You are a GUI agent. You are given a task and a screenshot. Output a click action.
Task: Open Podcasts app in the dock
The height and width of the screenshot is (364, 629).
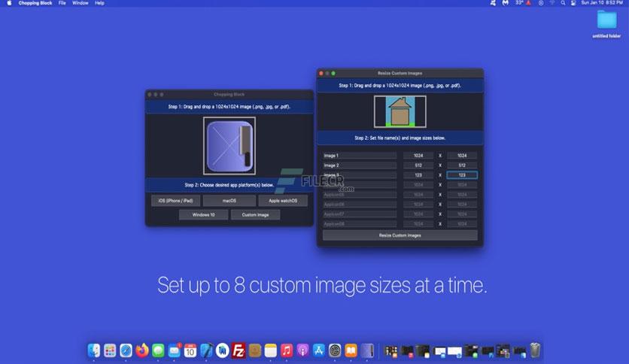(x=302, y=350)
